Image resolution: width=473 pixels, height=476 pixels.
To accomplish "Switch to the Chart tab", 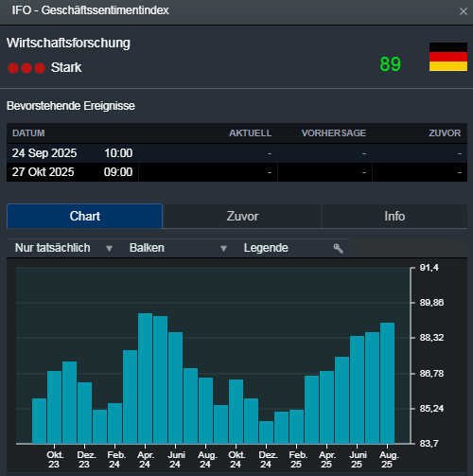I will tap(84, 216).
